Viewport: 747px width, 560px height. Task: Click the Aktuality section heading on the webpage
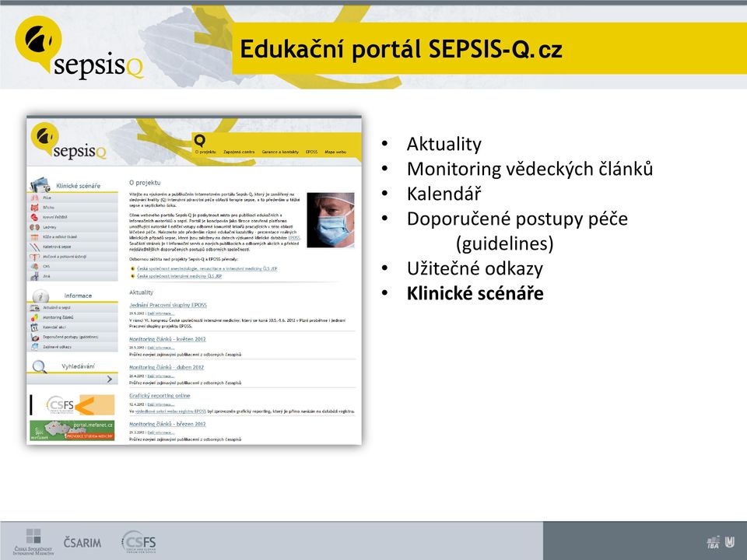[141, 292]
